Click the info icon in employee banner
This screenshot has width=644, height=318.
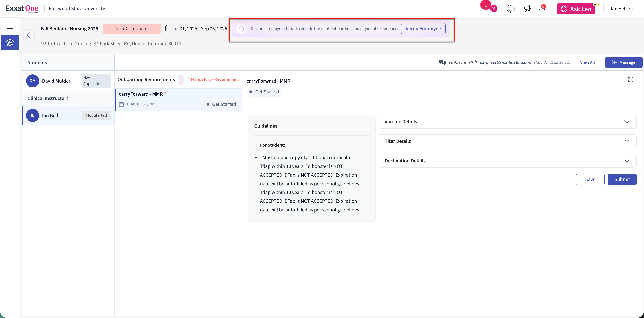click(x=241, y=29)
